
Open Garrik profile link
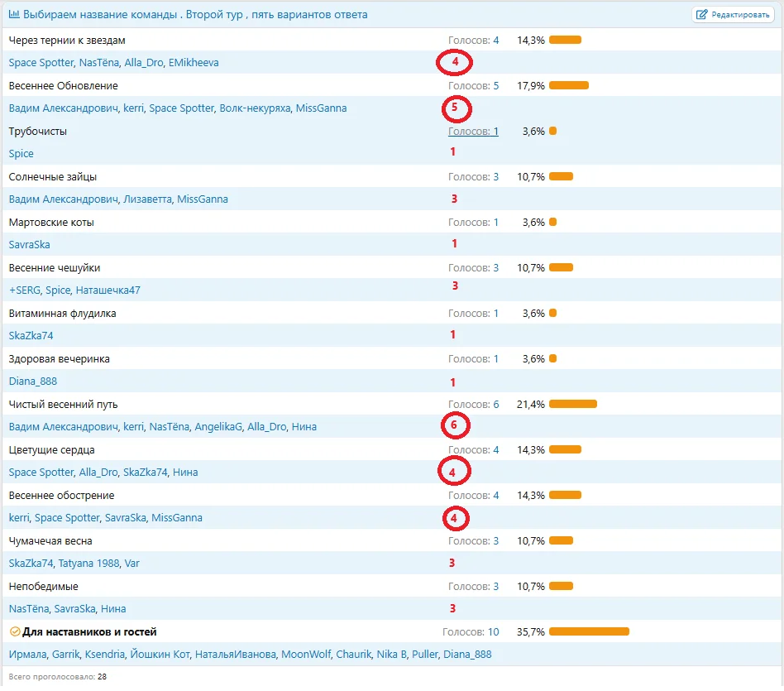point(65,655)
